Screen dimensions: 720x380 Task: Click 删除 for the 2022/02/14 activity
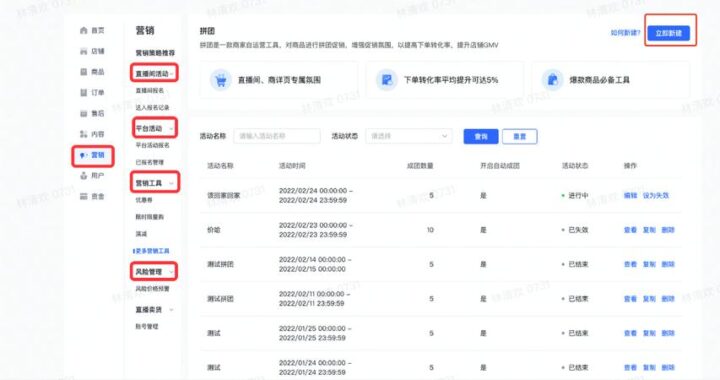[668, 264]
